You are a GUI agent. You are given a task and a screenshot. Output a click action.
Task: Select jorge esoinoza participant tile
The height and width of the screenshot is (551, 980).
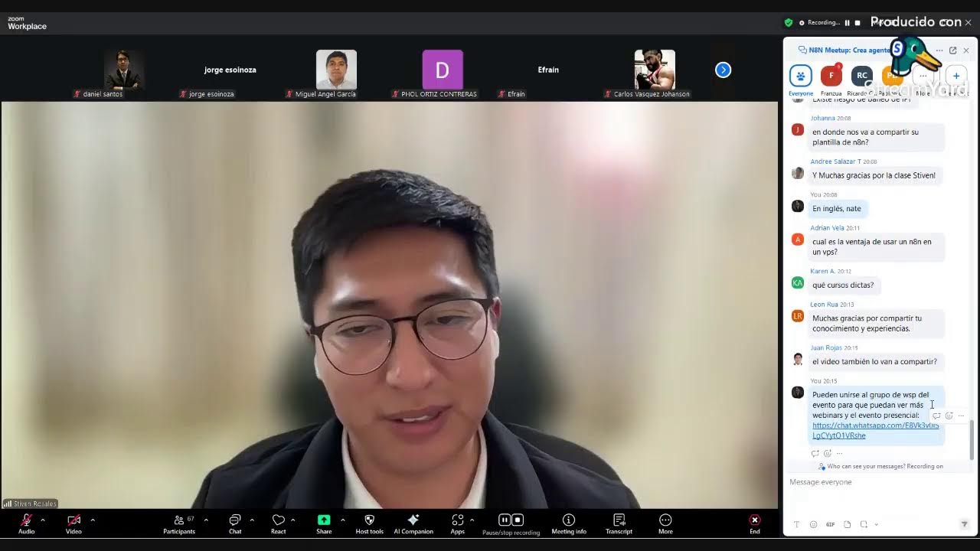[x=230, y=70]
